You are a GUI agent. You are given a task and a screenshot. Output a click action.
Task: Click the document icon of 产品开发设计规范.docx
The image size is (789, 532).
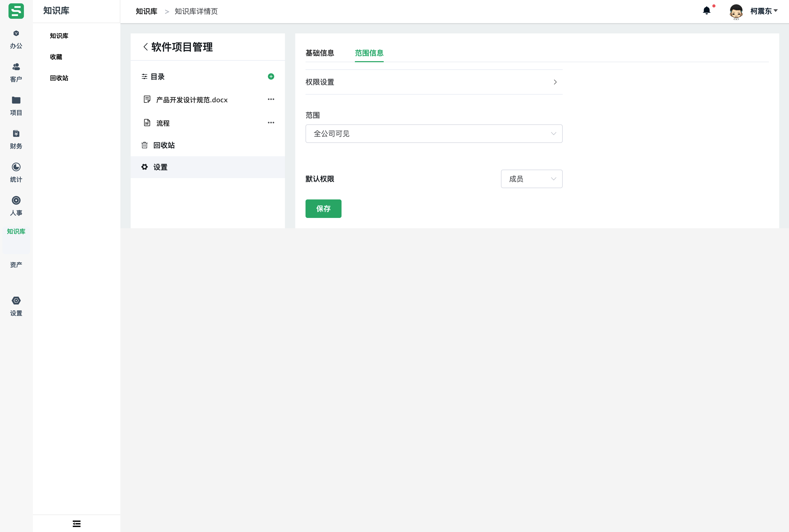147,99
